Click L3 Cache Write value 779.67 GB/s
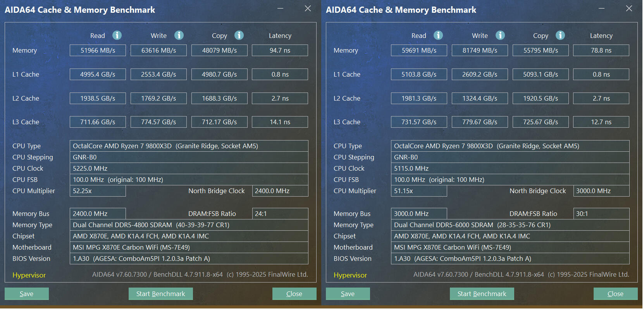The height and width of the screenshot is (310, 644). (x=480, y=122)
